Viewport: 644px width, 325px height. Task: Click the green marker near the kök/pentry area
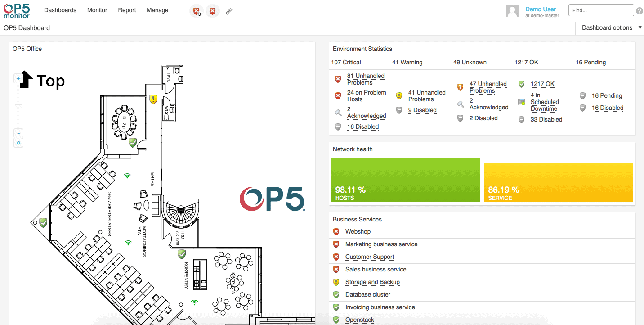[x=181, y=254]
